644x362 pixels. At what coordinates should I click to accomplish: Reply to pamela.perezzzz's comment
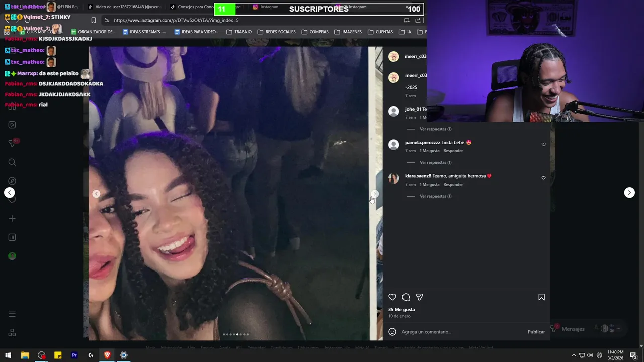point(453,151)
